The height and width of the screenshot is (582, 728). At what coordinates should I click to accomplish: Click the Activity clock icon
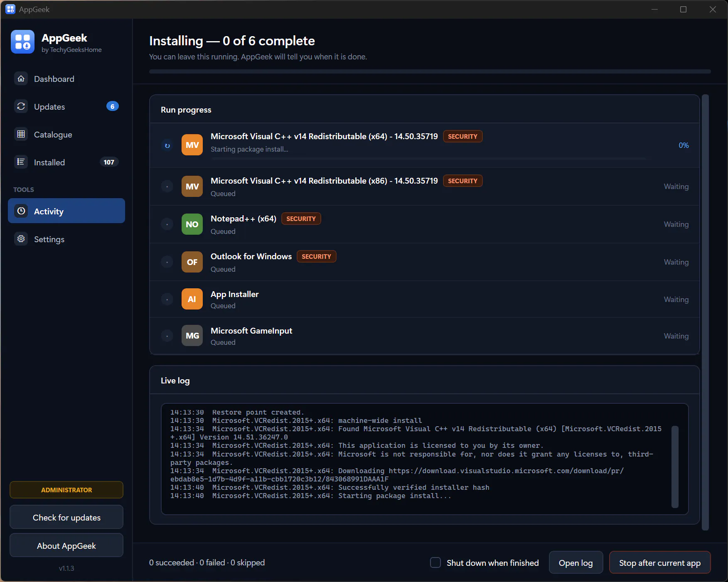coord(21,211)
